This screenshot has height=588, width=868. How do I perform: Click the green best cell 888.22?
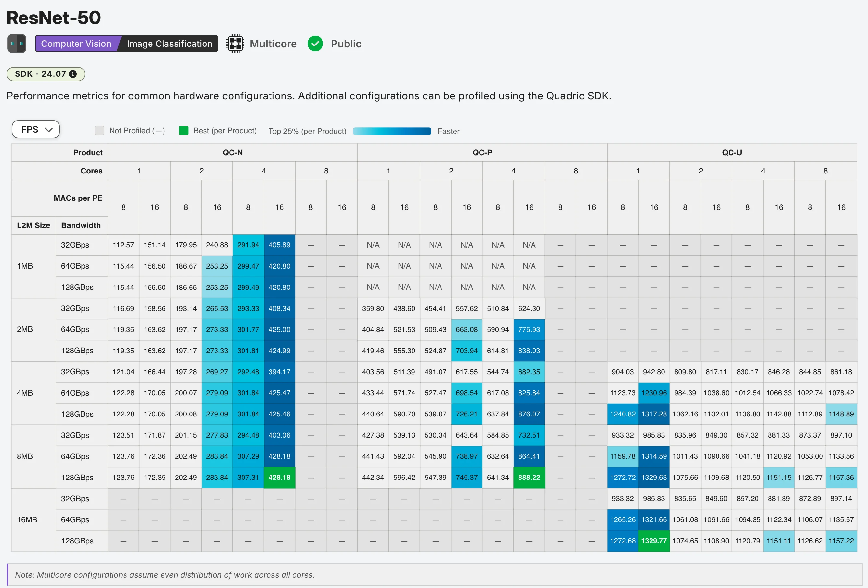coord(529,478)
